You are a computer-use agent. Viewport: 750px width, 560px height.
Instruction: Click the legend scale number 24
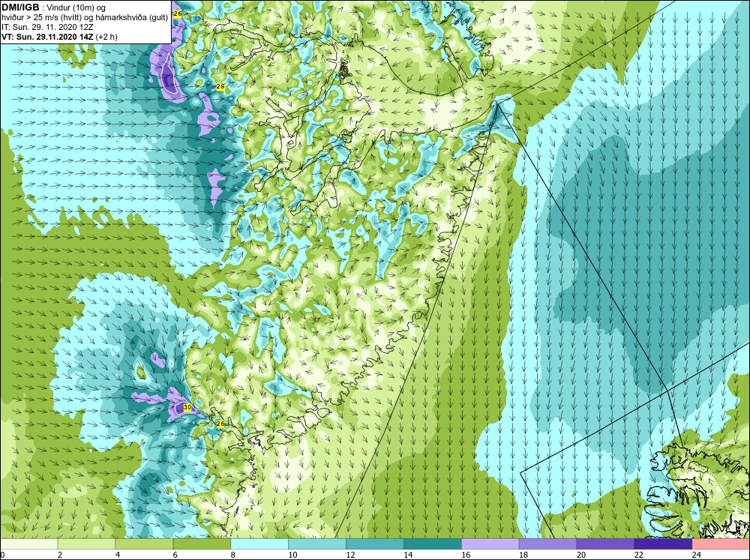(x=696, y=555)
